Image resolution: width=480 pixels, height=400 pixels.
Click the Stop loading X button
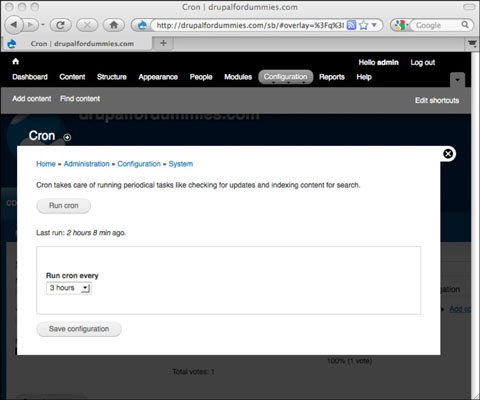pyautogui.click(x=87, y=25)
